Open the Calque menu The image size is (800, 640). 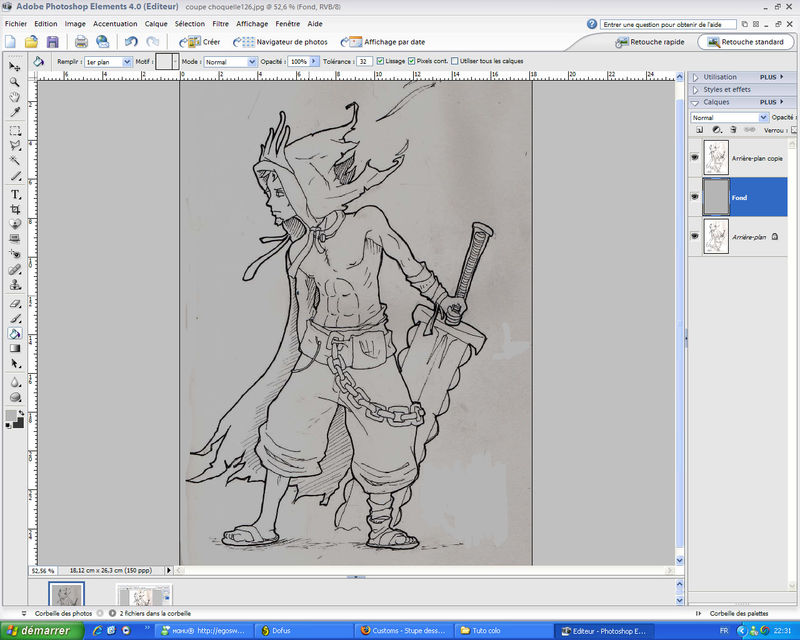coord(156,24)
